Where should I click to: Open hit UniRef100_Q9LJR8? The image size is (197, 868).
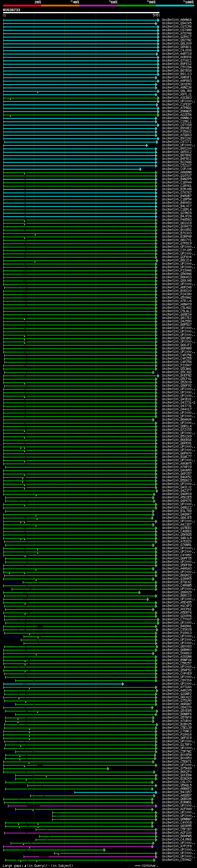tap(177, 91)
